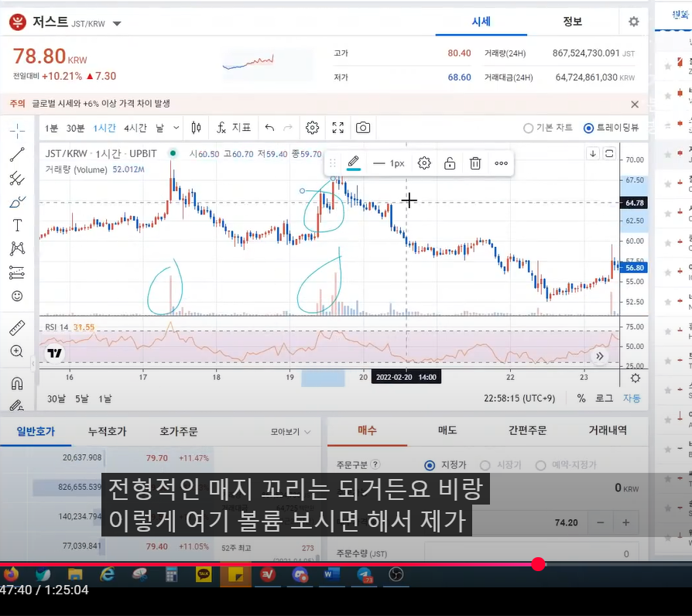Open chart axis settings gear at bottom right
Viewport: 692px width, 616px height.
click(x=635, y=378)
